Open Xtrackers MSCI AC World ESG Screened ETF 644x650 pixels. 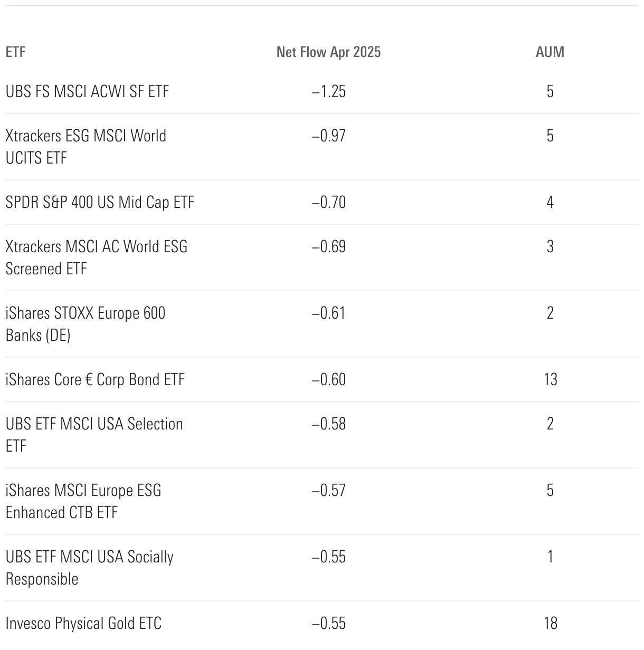click(96, 257)
